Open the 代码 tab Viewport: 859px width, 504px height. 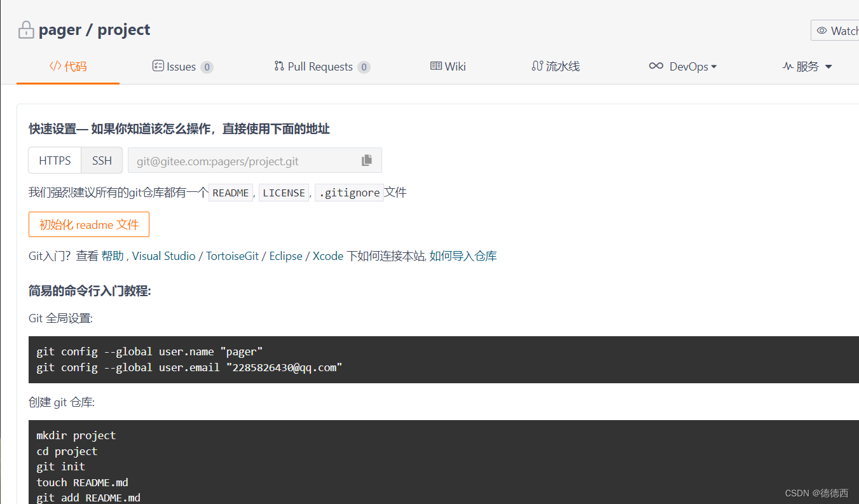coord(68,66)
